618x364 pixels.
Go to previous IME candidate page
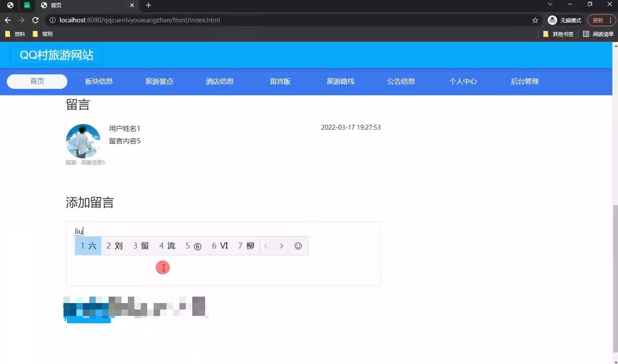tap(266, 246)
